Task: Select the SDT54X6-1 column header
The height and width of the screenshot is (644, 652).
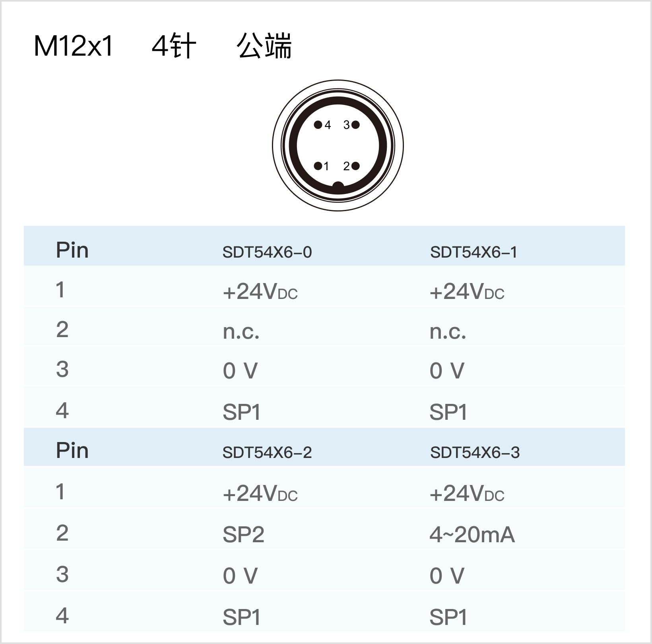Action: click(x=474, y=252)
